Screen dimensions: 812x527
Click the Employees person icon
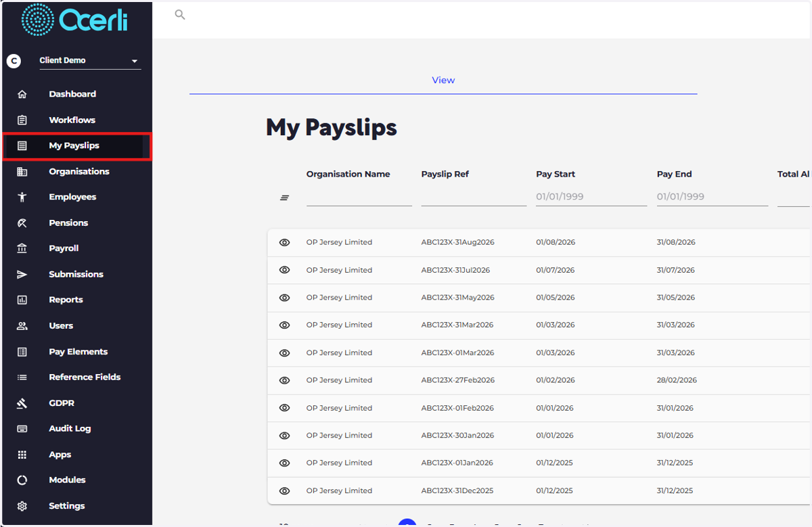pos(22,197)
